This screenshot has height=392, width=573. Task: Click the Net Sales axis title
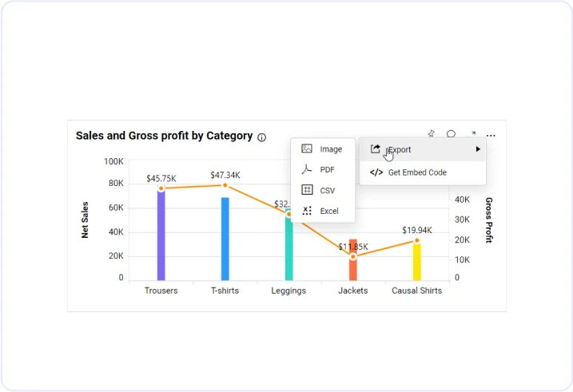pos(85,220)
